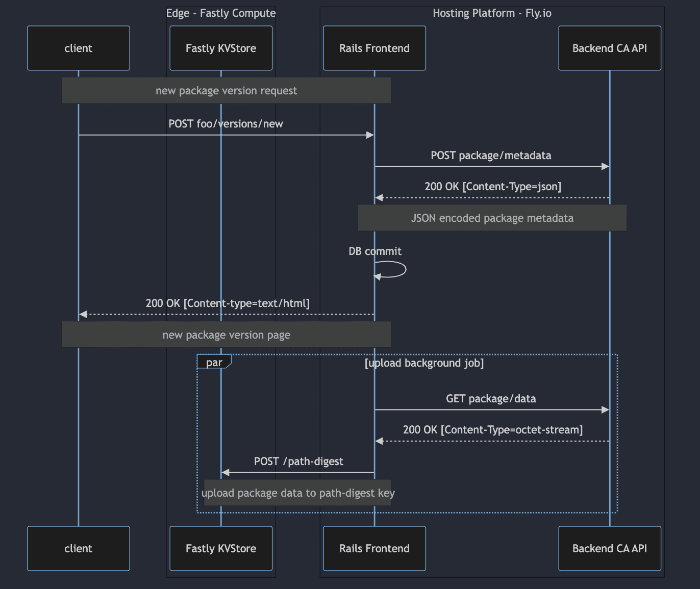Select the GET package/data request arrow
Viewport: 700px width, 589px height.
point(491,409)
